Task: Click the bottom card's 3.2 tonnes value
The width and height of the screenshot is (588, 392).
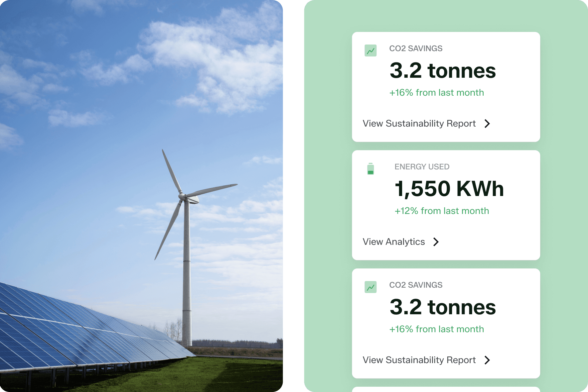Action: [x=443, y=307]
